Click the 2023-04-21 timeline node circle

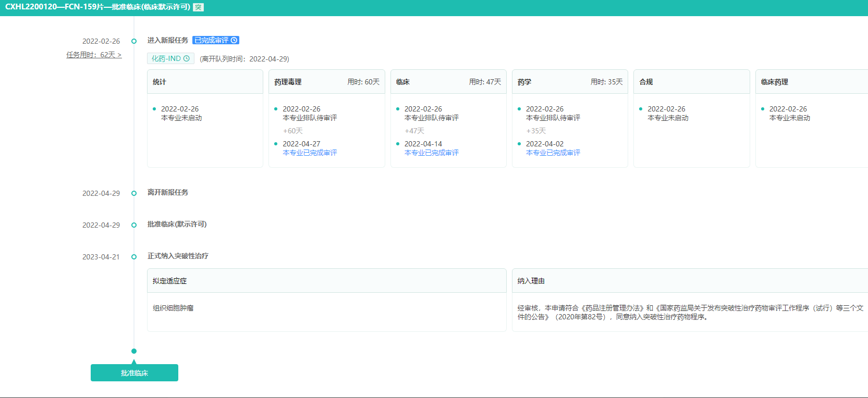click(134, 257)
